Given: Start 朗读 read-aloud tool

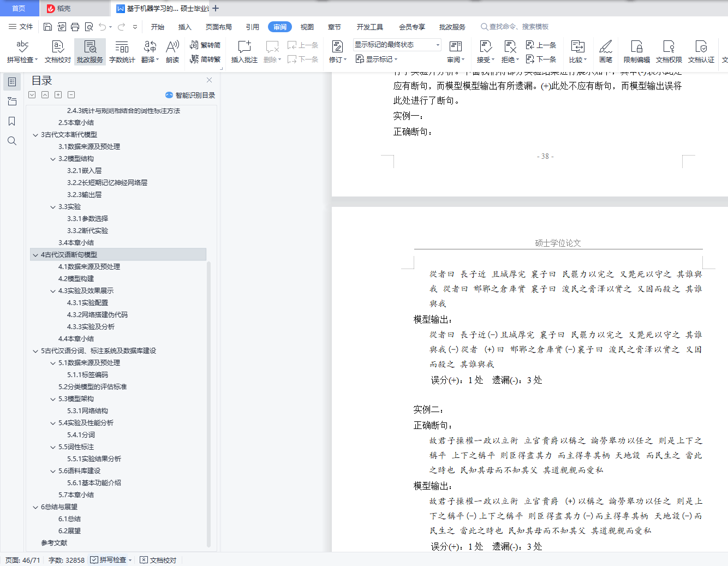Looking at the screenshot, I should pos(172,52).
